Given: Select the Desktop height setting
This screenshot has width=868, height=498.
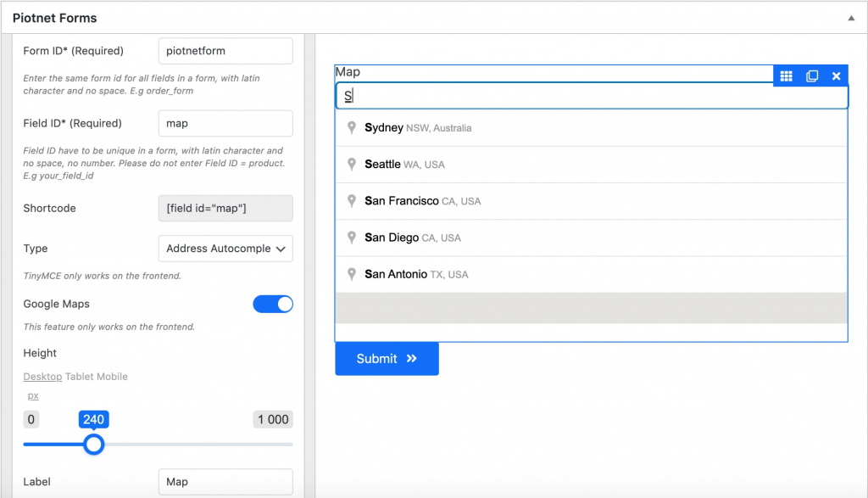Looking at the screenshot, I should coord(42,376).
